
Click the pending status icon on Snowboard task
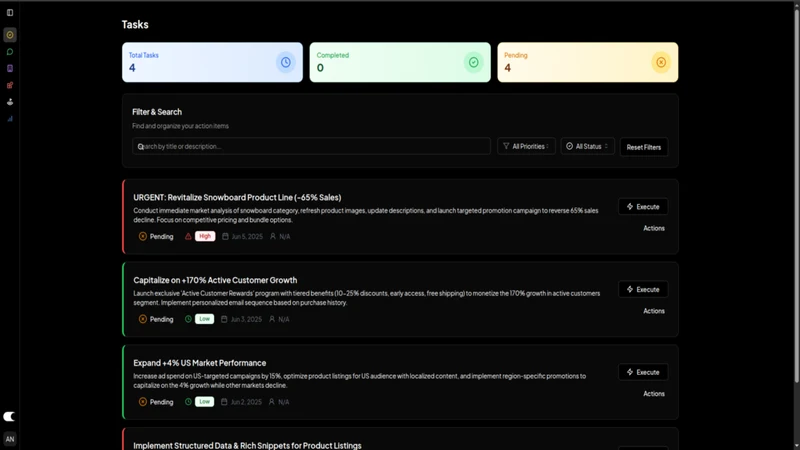[143, 236]
